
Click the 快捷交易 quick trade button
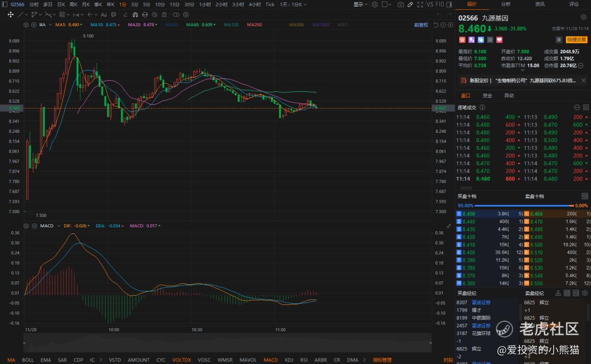(576, 39)
